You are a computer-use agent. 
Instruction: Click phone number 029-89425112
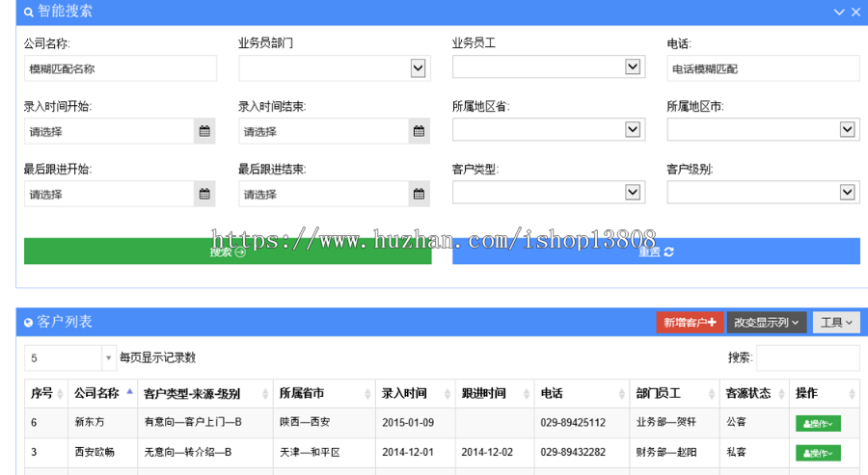[x=573, y=422]
